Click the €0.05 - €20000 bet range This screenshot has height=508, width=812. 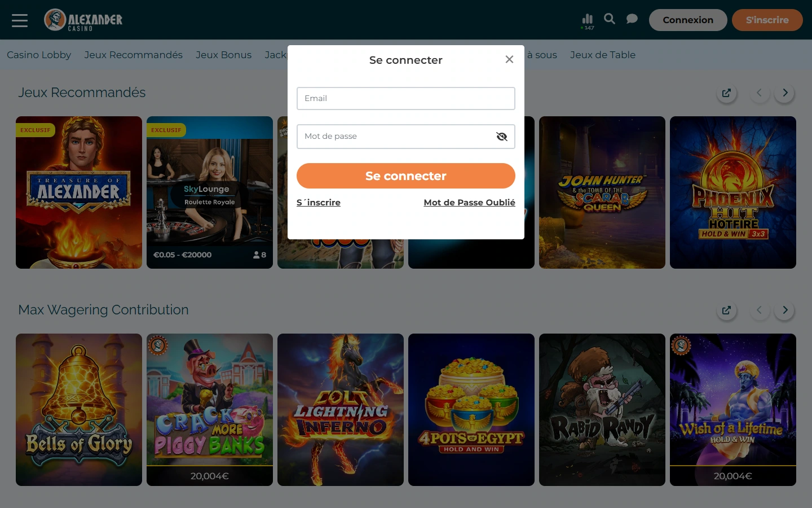point(182,255)
